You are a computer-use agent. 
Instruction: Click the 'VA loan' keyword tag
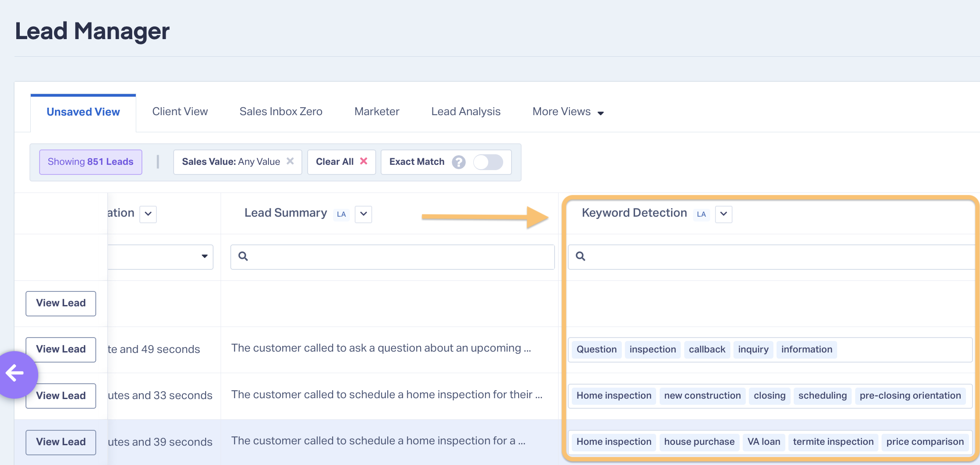[x=764, y=442]
